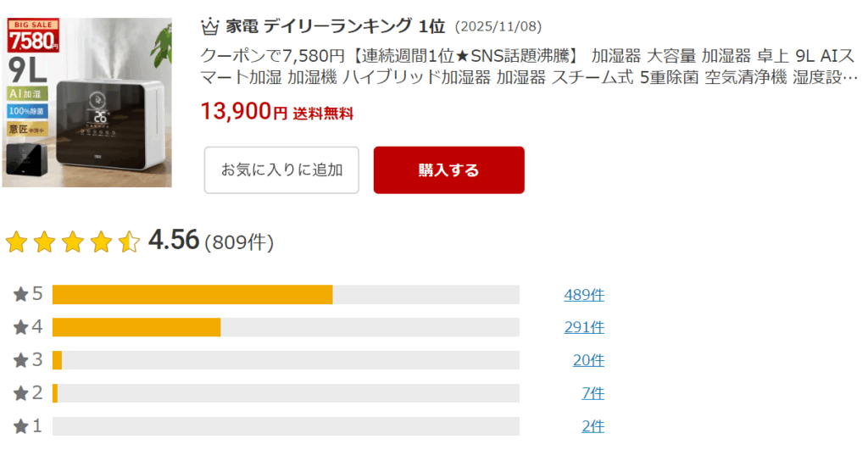Click the half-filled star in overall rating
The width and height of the screenshot is (868, 450).
tap(129, 242)
